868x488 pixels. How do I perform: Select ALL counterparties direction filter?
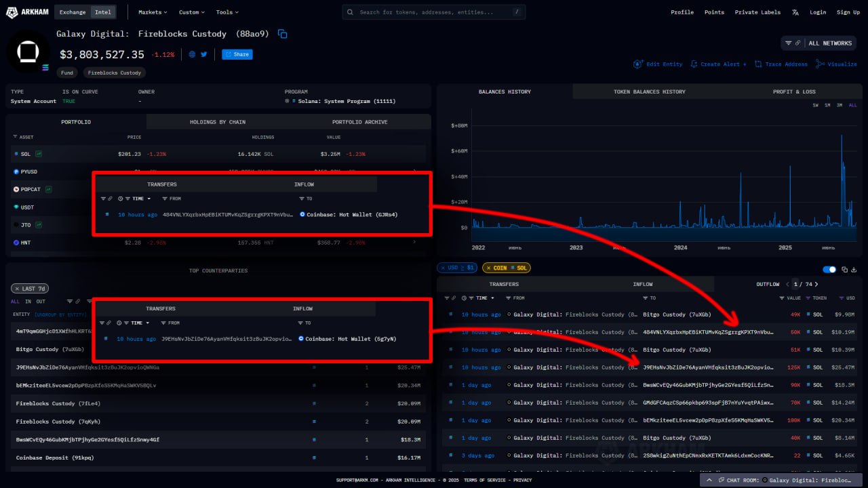tap(15, 302)
